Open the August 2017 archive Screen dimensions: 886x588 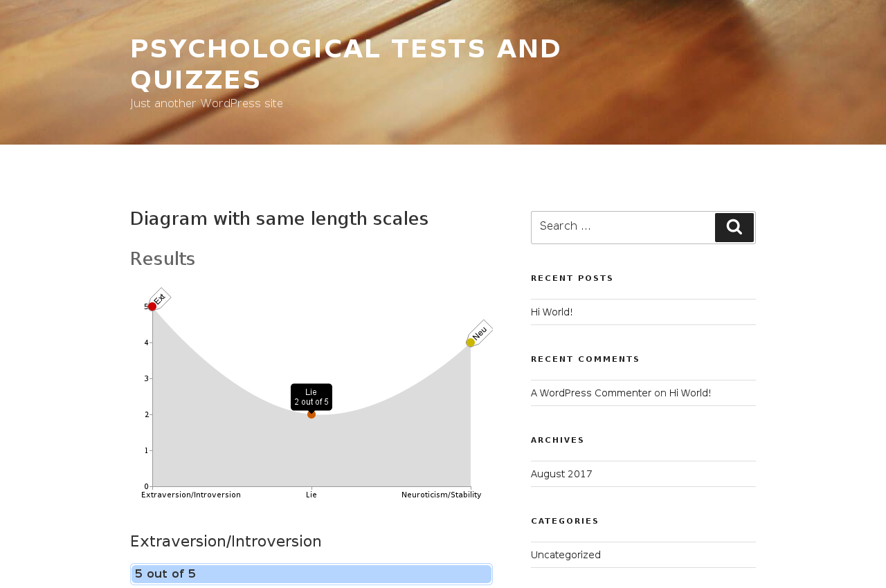(561, 474)
